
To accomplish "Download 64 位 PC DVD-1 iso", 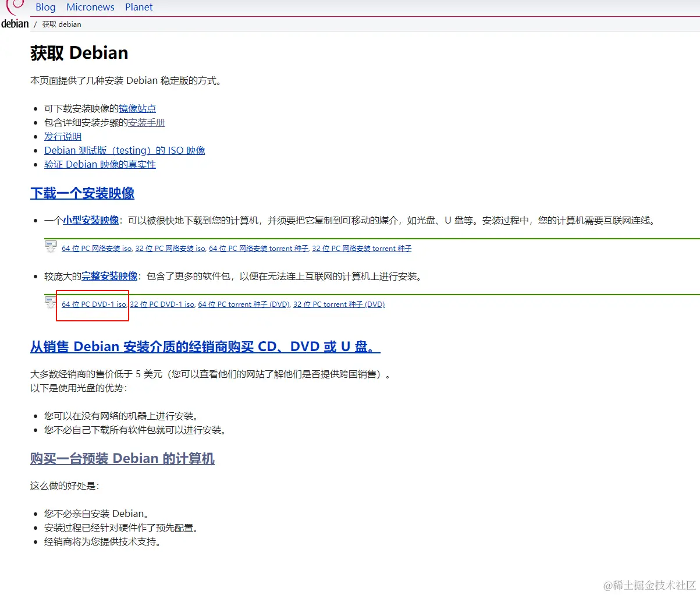I will (94, 304).
